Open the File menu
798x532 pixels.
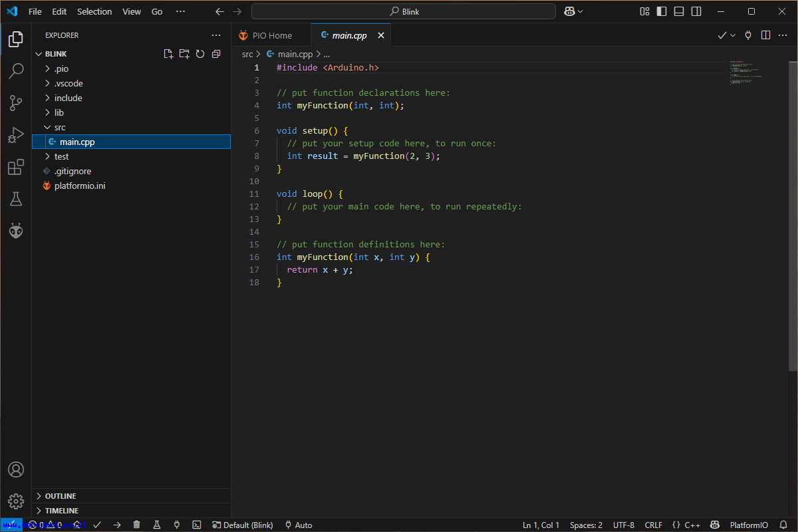(x=35, y=11)
